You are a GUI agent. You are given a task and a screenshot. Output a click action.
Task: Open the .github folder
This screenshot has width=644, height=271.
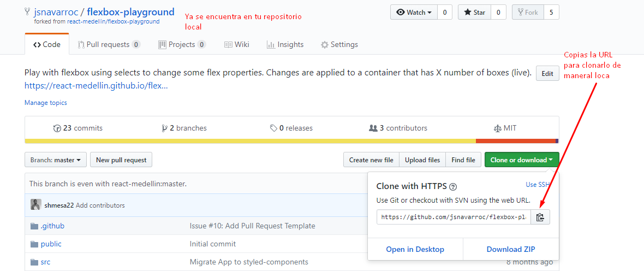point(52,226)
